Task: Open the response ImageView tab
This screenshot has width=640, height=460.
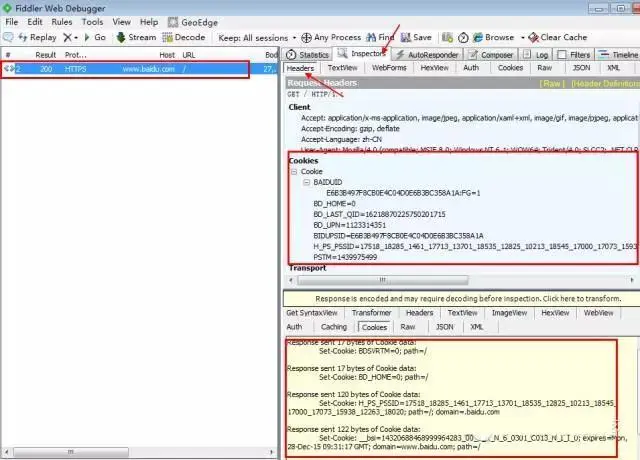Action: tap(509, 313)
